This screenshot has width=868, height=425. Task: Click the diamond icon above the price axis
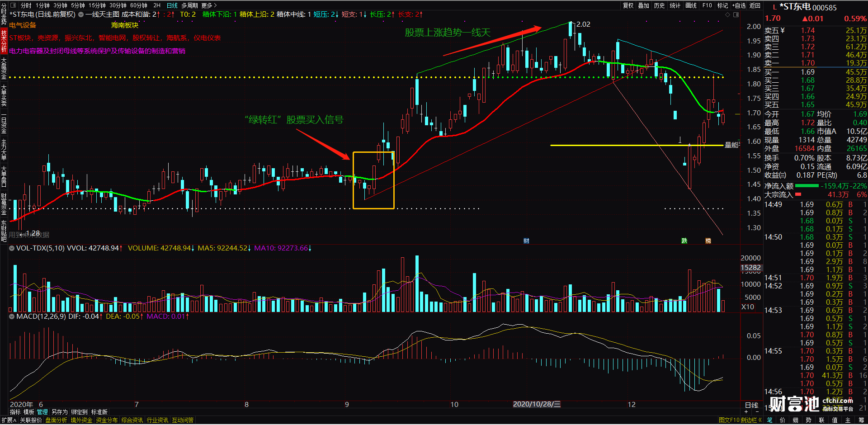point(727,14)
